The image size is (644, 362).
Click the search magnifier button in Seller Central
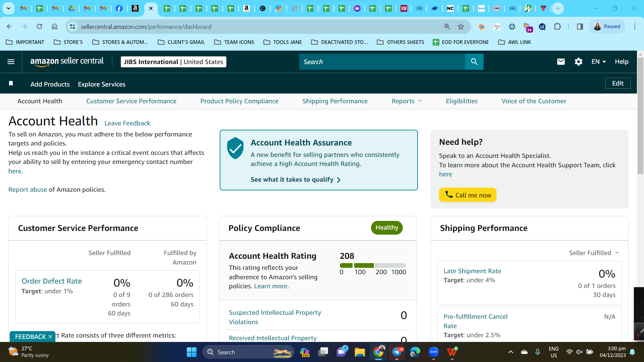point(474,62)
